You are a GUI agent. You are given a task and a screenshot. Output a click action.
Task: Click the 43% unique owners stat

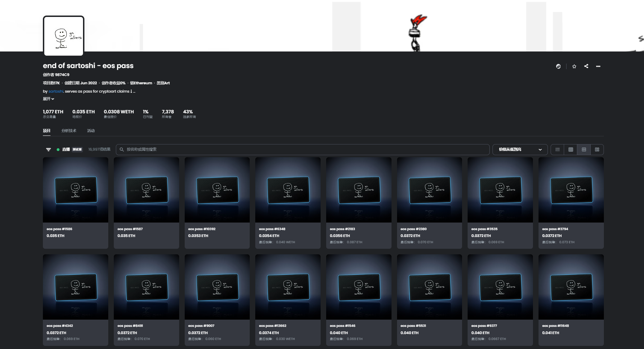point(189,114)
